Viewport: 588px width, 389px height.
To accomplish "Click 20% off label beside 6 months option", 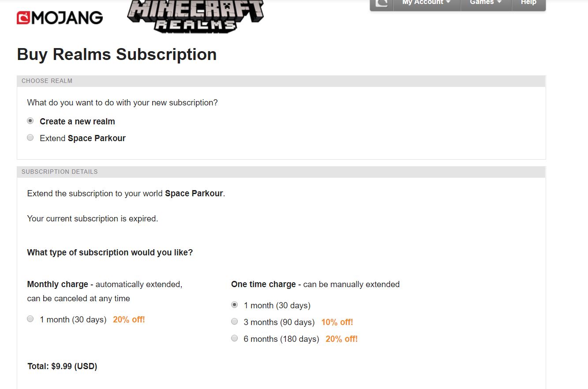I will click(x=341, y=339).
